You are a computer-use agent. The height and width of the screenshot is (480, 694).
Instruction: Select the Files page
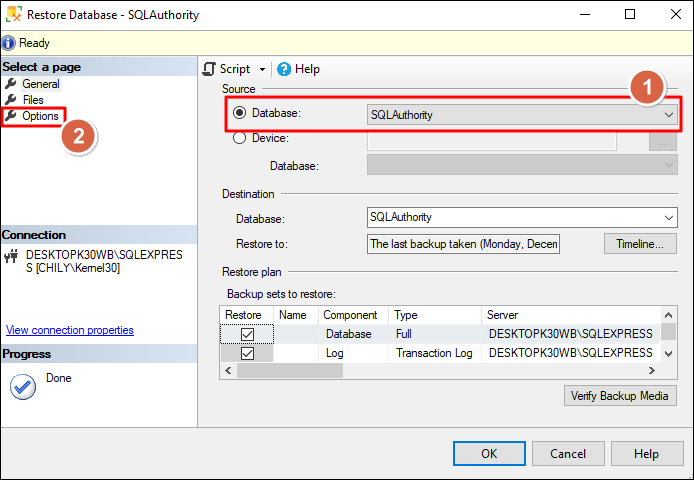coord(33,100)
